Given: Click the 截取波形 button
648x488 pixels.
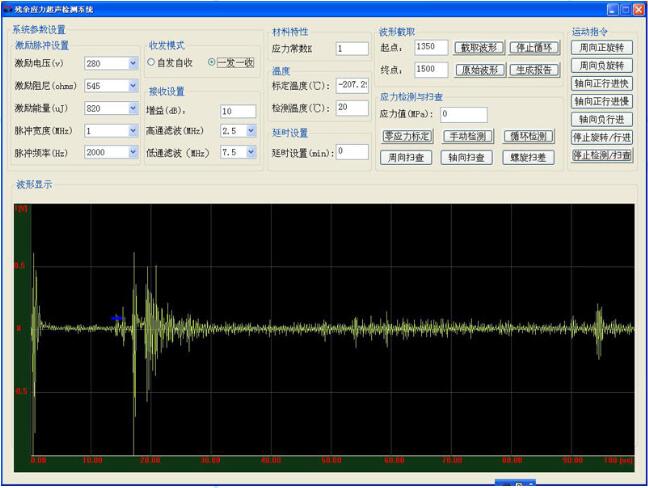Looking at the screenshot, I should point(479,47).
